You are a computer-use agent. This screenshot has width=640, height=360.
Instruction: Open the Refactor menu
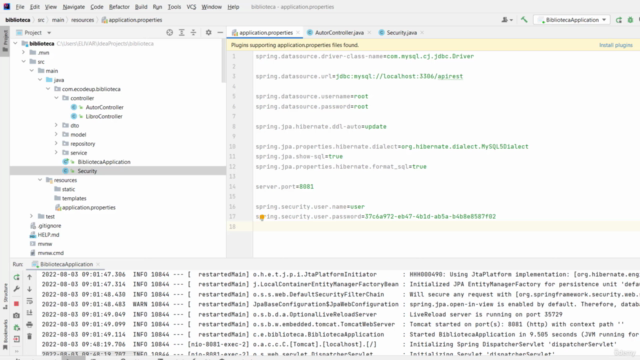[x=119, y=7]
